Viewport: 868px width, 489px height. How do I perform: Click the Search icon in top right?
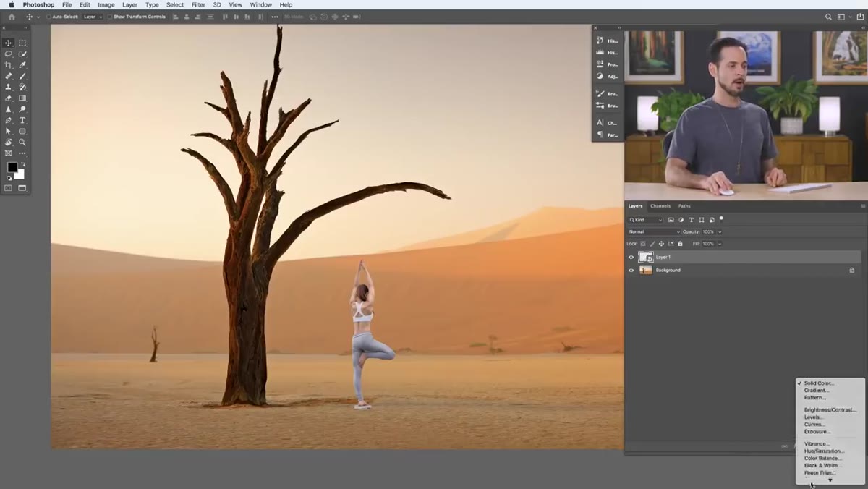(829, 17)
